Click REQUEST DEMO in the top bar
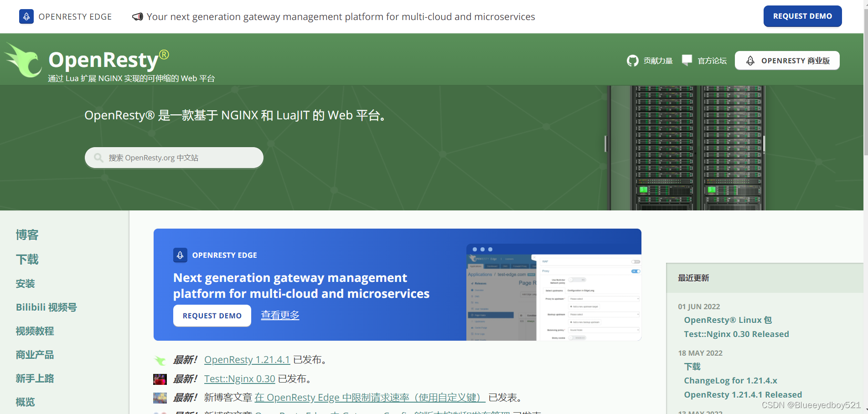 [802, 15]
